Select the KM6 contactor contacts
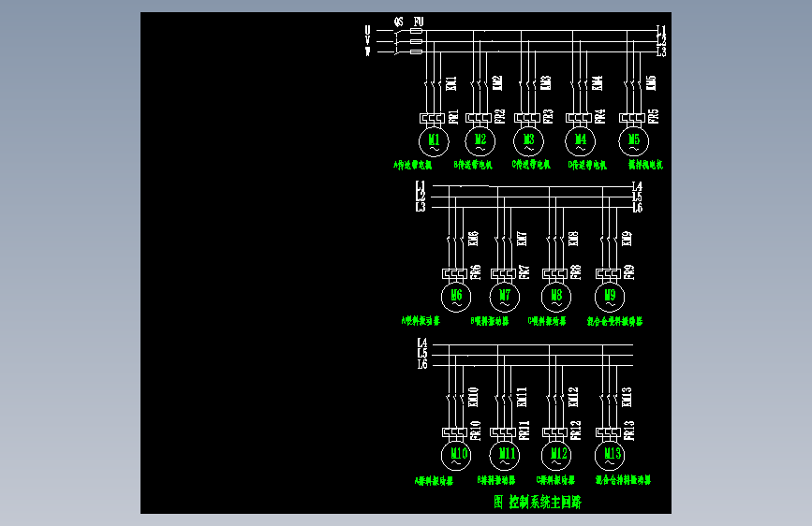Screen dimensions: 812x526 pos(455,240)
